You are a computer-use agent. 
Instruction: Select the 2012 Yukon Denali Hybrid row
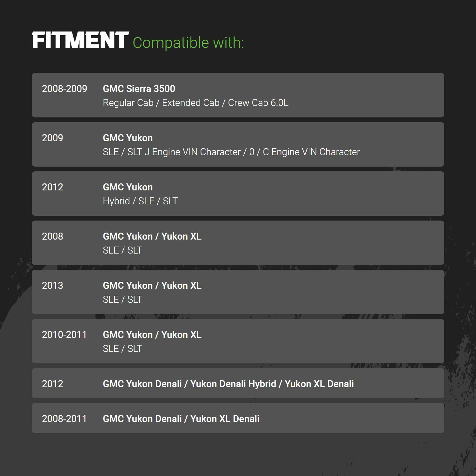click(x=238, y=383)
